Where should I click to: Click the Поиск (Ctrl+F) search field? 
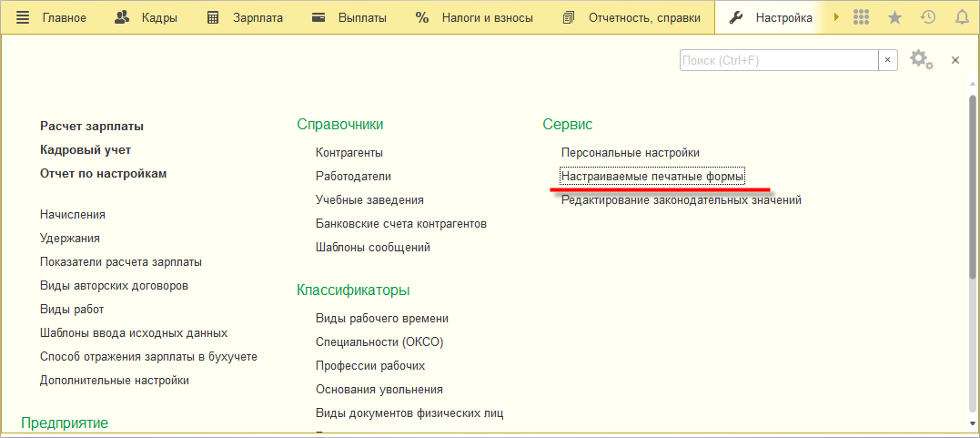click(779, 60)
